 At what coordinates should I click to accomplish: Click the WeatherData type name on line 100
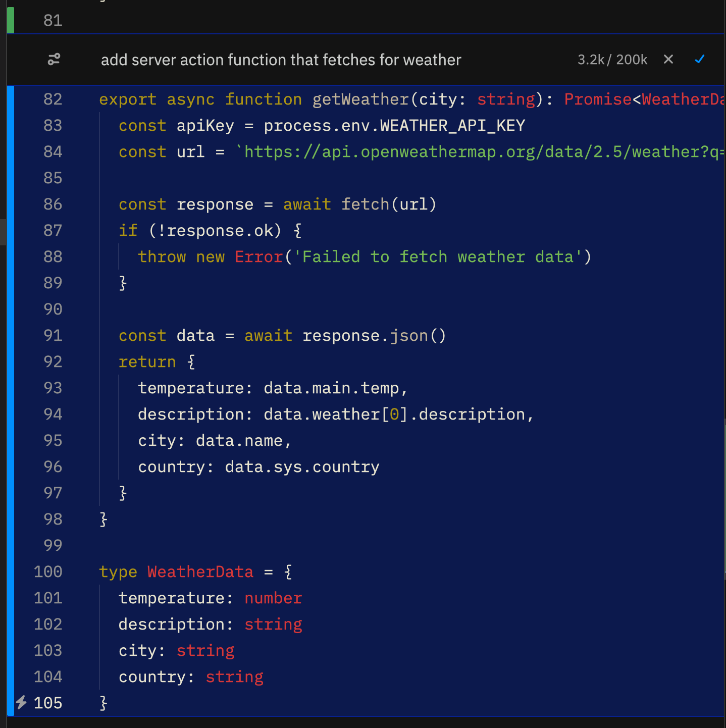[200, 572]
